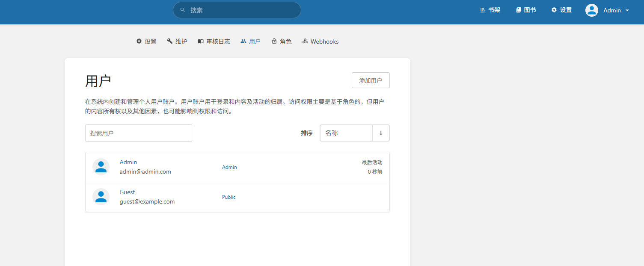Open the Admin user name link
The height and width of the screenshot is (266, 644).
pos(128,162)
